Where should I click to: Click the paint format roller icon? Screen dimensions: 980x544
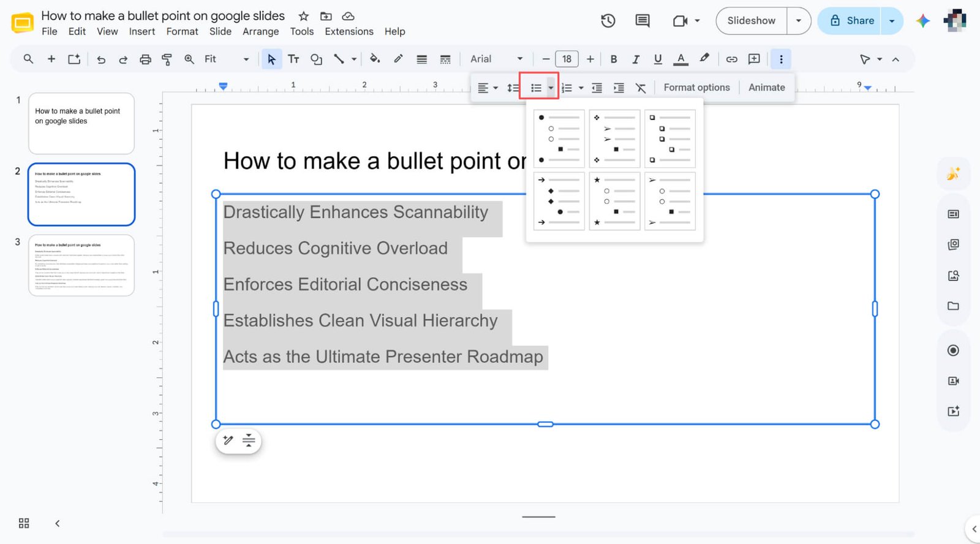[167, 59]
